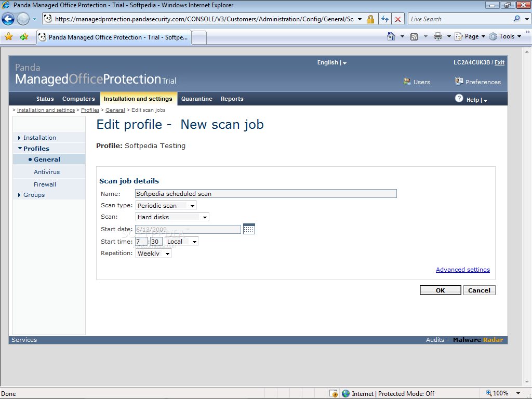Open the Repetition Weekly dropdown
Screen dimensions: 532x399
pos(153,254)
